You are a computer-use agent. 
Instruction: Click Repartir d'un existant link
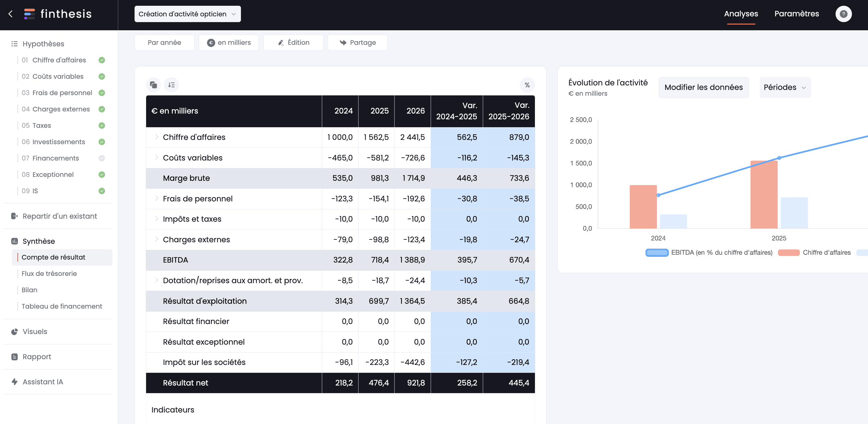coord(60,216)
